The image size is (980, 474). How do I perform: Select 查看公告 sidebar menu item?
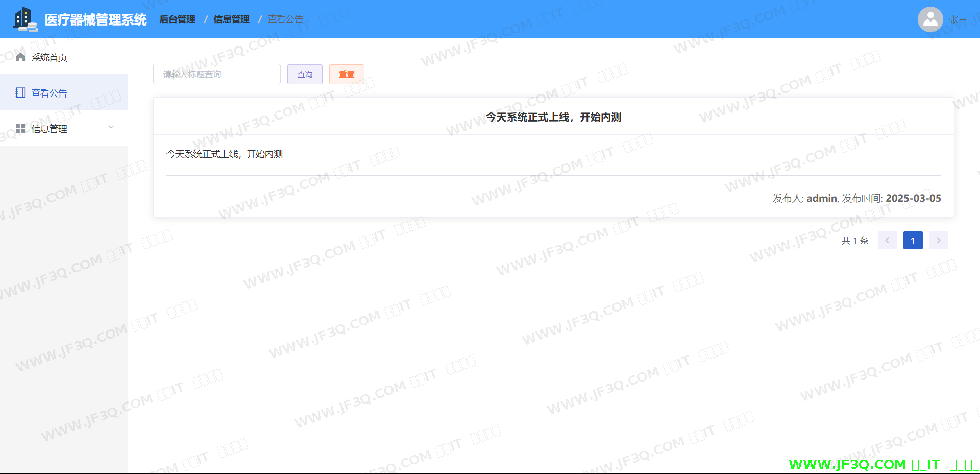(49, 93)
